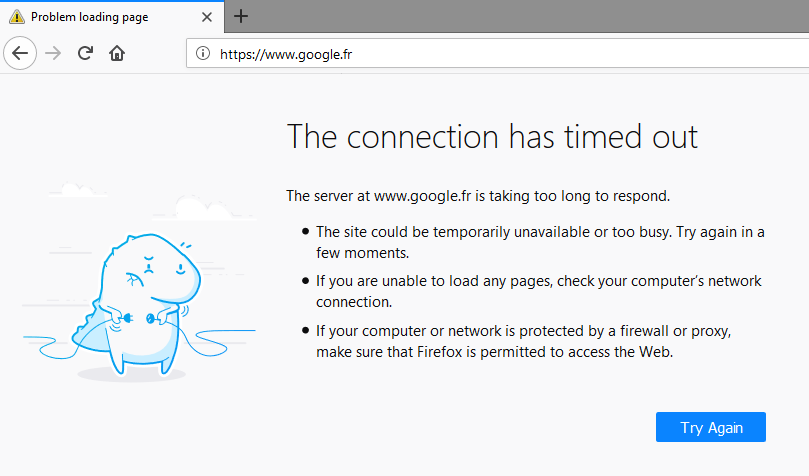The image size is (809, 476).
Task: Show site information via the info icon
Action: 203,53
